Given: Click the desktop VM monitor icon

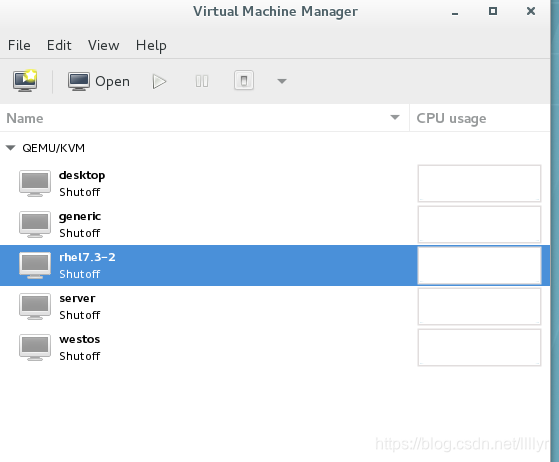Looking at the screenshot, I should 35,184.
